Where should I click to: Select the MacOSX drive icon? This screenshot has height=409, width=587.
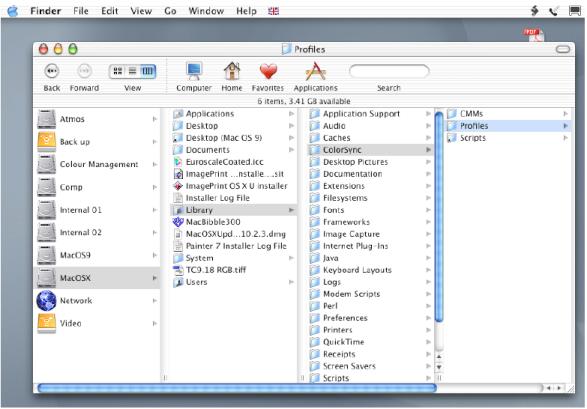pos(46,278)
